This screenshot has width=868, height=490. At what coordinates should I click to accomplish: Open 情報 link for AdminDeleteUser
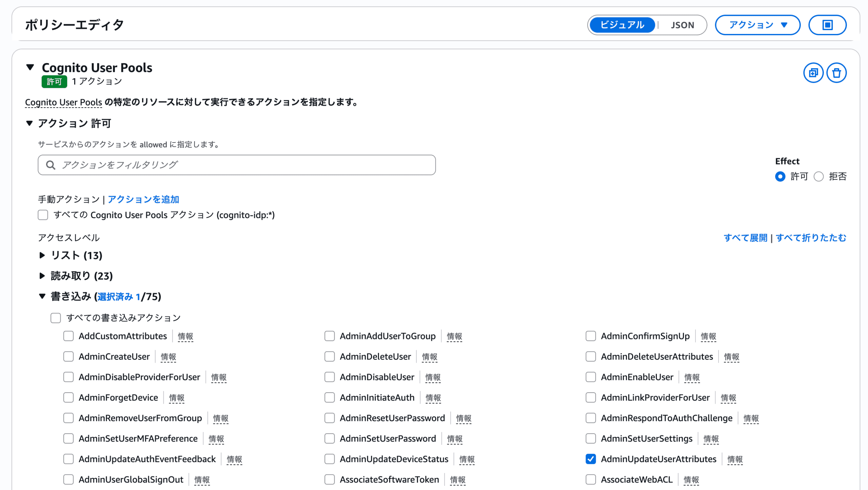(x=430, y=357)
